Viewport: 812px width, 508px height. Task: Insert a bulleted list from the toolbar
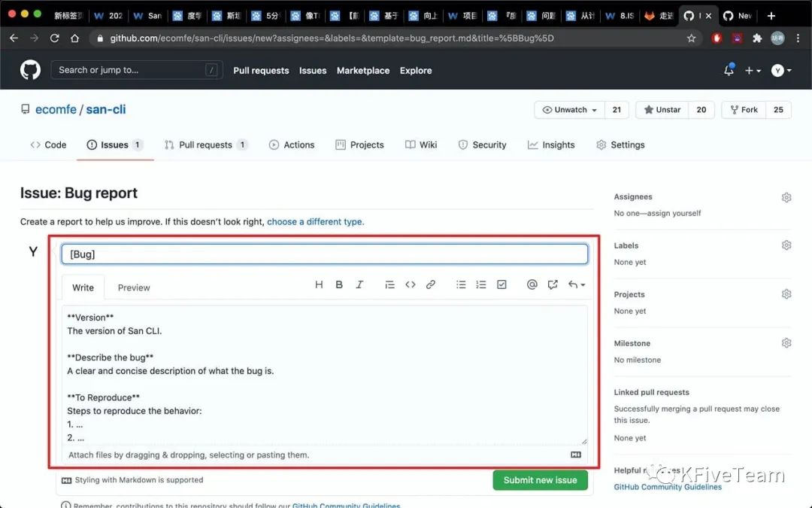pos(461,284)
